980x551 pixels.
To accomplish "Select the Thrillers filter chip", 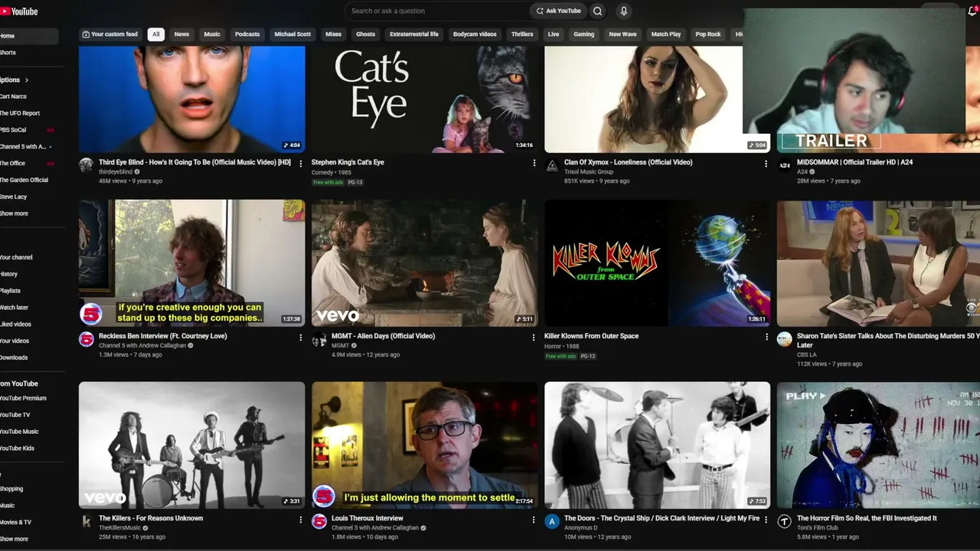I will [x=522, y=34].
